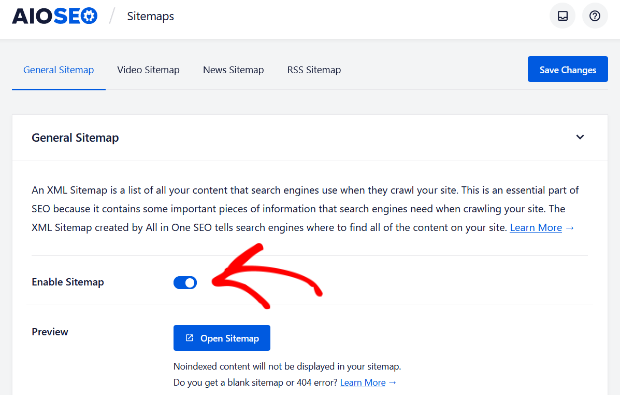This screenshot has width=620, height=395.
Task: Toggle the Enable Sitemap switch
Action: 185,283
